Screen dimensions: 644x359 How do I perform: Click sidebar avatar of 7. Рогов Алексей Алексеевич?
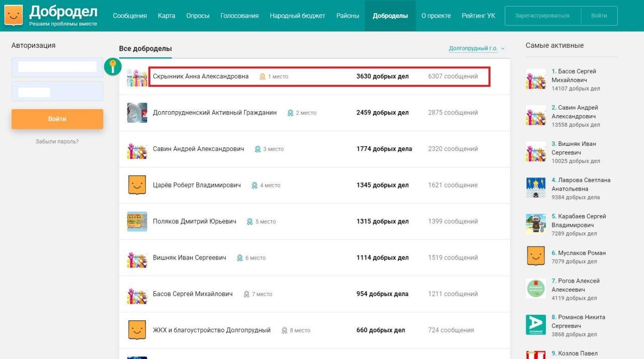(x=536, y=289)
